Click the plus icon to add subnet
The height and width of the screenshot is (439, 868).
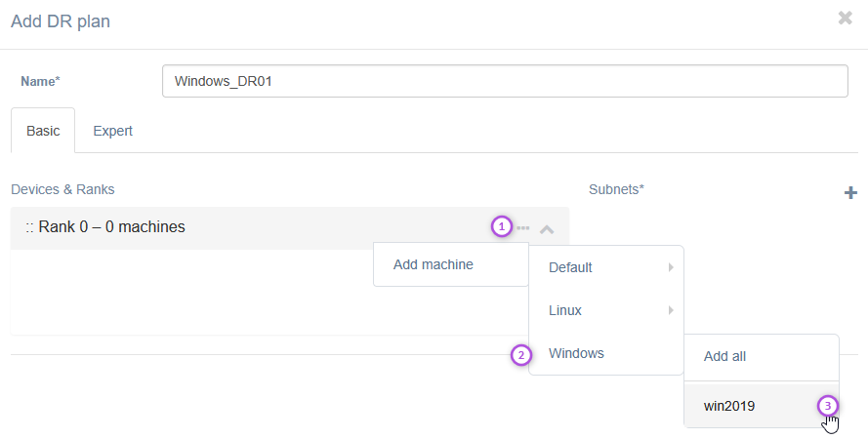[x=849, y=193]
